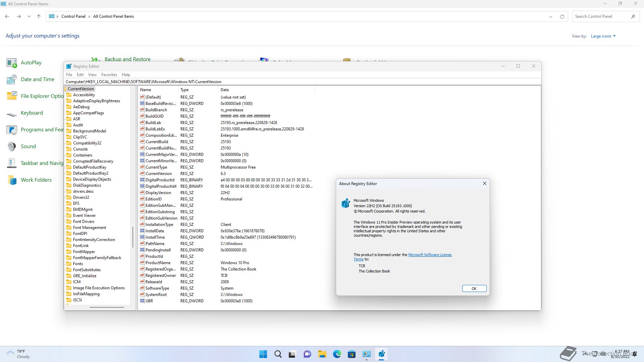Click Backup and Restore link

coord(127,59)
